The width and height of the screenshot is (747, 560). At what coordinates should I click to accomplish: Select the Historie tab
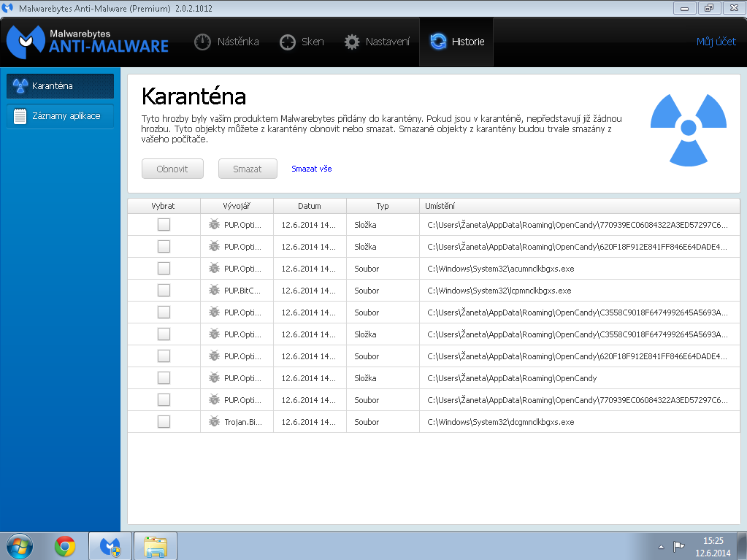[456, 42]
